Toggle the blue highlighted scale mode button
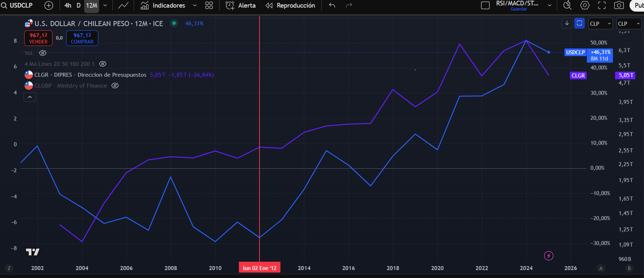The width and height of the screenshot is (644, 278). point(579,23)
